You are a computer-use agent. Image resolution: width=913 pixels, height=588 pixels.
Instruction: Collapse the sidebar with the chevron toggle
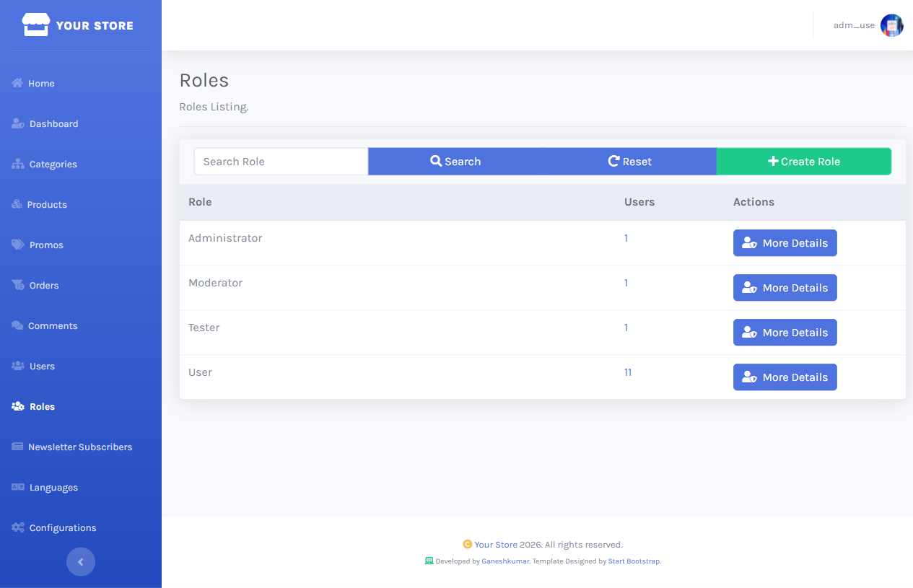81,562
